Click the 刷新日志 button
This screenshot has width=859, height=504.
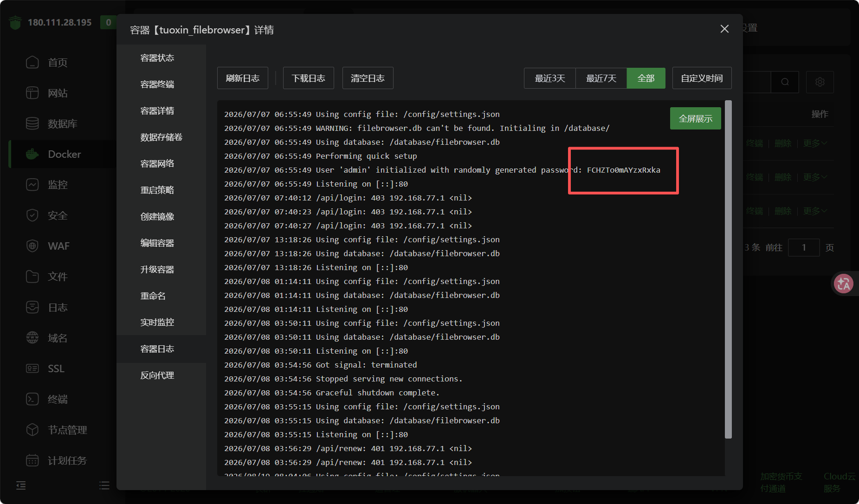click(x=243, y=78)
